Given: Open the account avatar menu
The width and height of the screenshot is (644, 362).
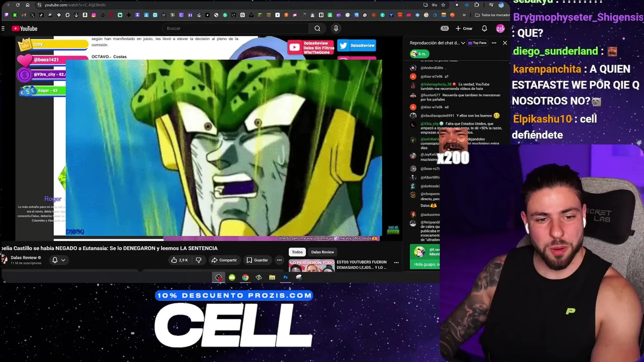Looking at the screenshot, I should click(x=500, y=29).
